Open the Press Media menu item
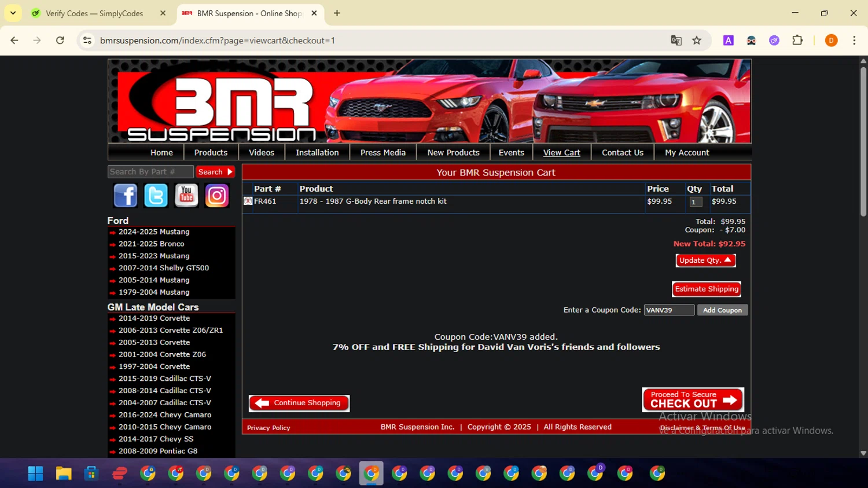 [x=382, y=153]
